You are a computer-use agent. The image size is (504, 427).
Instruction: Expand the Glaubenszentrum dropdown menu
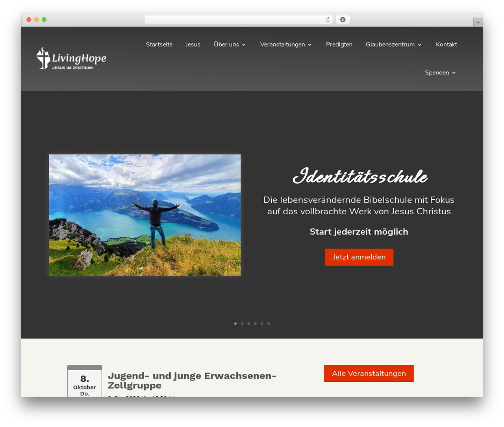coord(394,45)
